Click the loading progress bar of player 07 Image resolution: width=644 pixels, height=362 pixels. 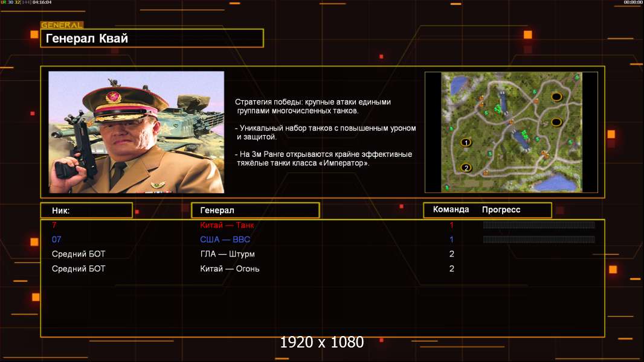[539, 240]
